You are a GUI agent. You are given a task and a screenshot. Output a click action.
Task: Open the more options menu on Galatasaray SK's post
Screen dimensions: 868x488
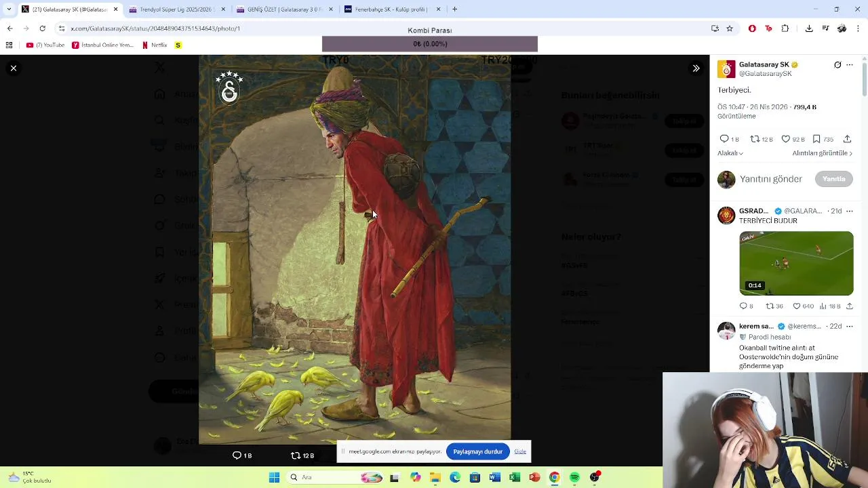click(x=850, y=65)
